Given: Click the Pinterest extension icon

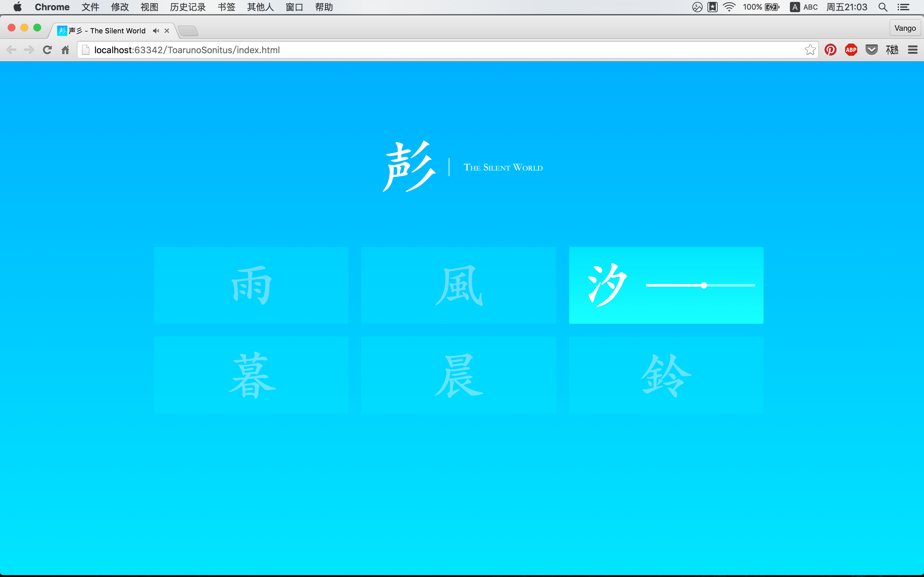Looking at the screenshot, I should tap(830, 50).
